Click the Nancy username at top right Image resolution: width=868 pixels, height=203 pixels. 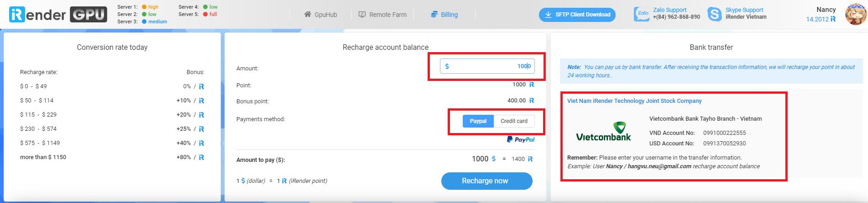[x=826, y=10]
